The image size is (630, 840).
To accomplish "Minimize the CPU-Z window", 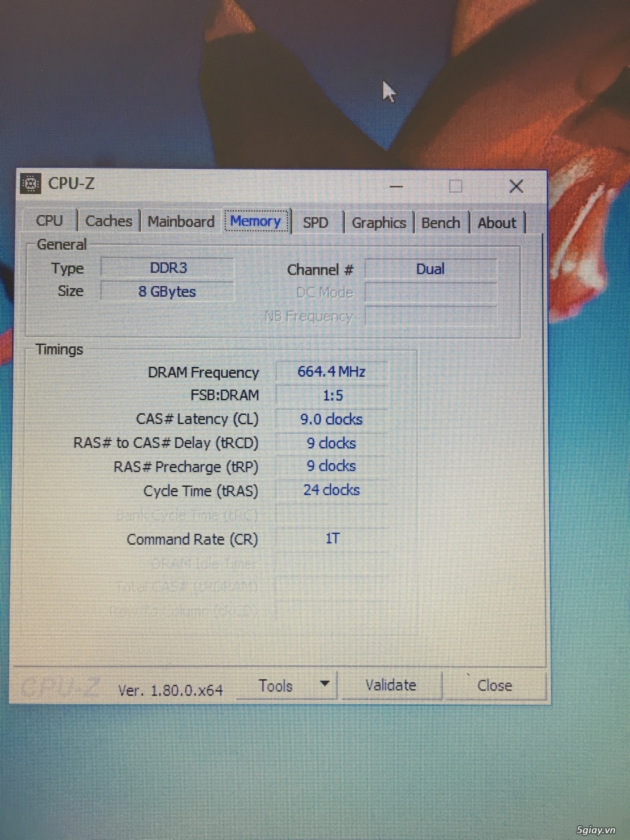I will click(x=397, y=186).
